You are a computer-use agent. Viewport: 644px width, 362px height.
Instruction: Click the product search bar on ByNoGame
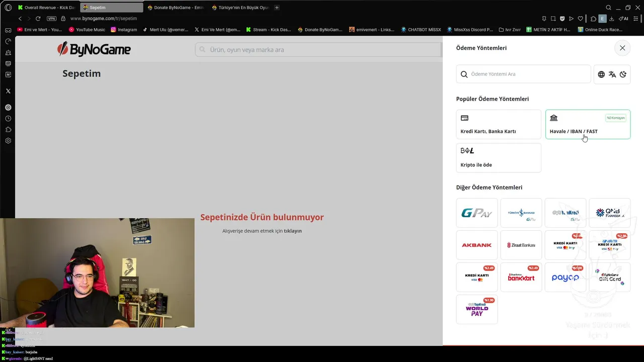point(319,50)
